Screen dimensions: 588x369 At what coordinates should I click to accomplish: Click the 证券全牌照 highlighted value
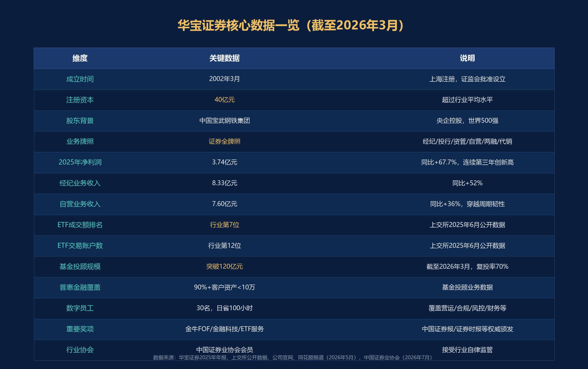225,142
